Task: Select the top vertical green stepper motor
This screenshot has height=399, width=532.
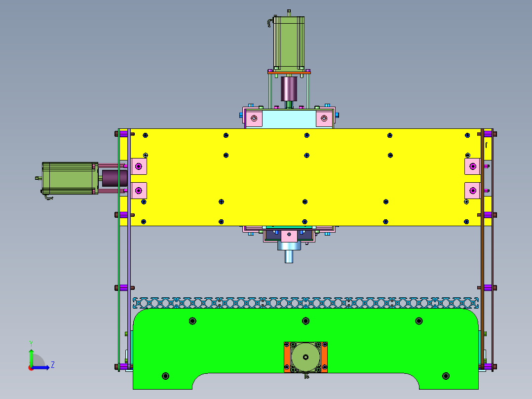Action: click(x=289, y=42)
